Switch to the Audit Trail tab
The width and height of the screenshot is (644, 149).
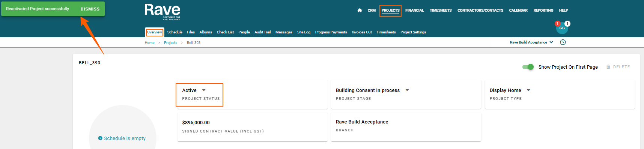(x=263, y=32)
